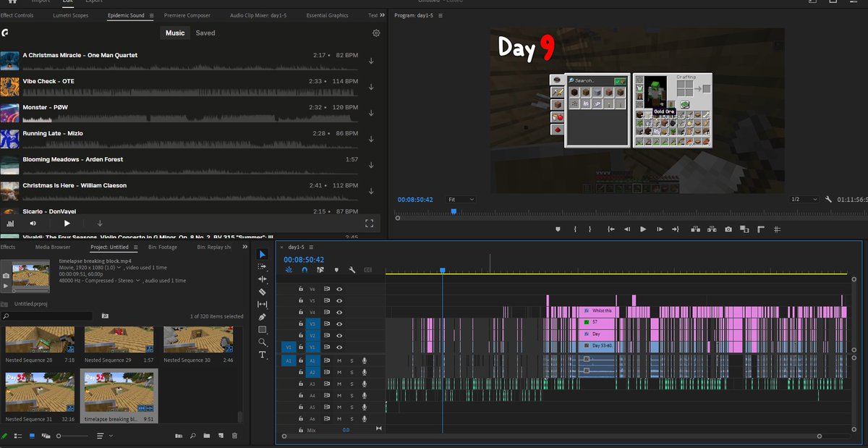This screenshot has width=868, height=448.
Task: Click the Program monitor scrub bar playhead
Action: point(454,211)
